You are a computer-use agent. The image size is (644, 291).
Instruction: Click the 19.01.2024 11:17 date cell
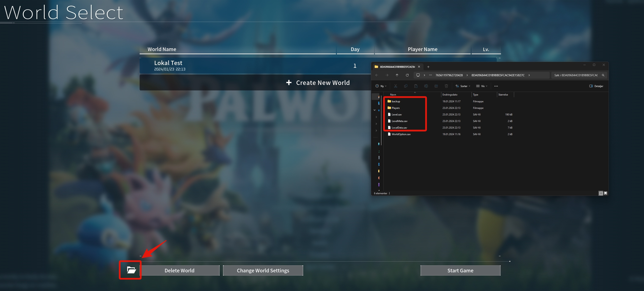tap(451, 101)
